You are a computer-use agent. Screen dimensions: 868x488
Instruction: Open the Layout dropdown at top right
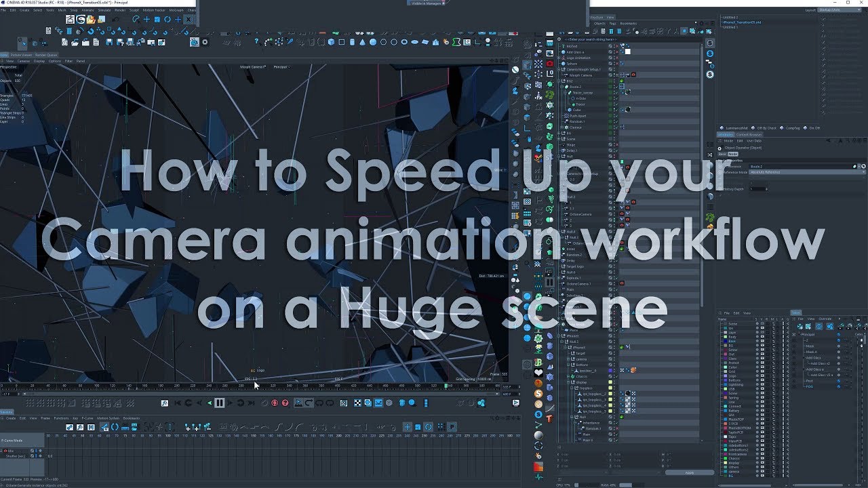click(x=840, y=9)
